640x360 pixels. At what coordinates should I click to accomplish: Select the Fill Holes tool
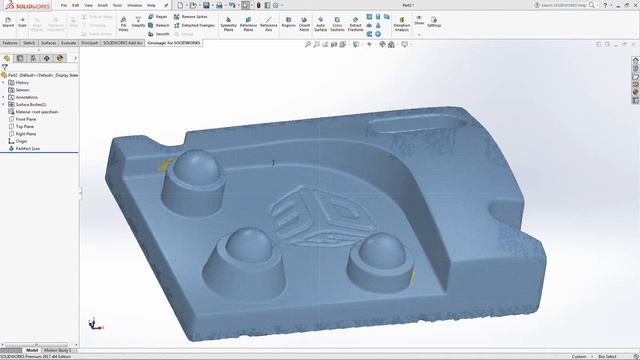pyautogui.click(x=123, y=24)
